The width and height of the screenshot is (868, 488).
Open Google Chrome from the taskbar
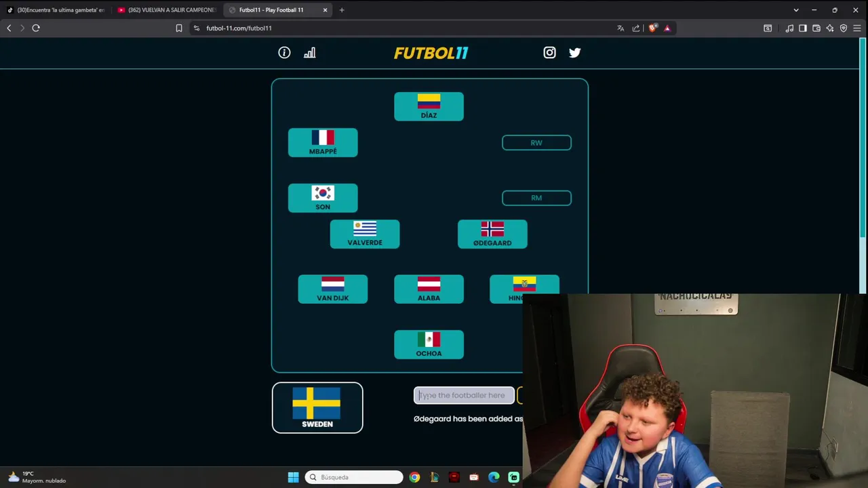(414, 477)
